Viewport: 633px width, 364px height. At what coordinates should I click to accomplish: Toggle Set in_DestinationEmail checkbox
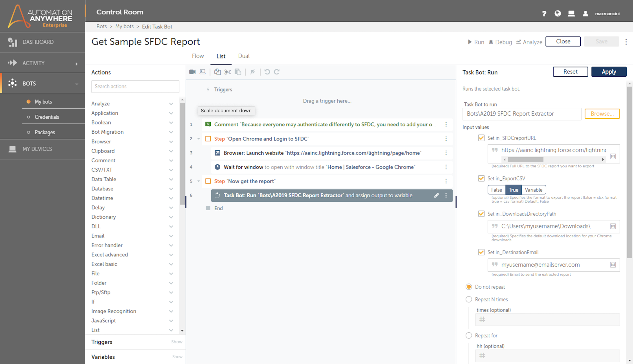point(481,252)
